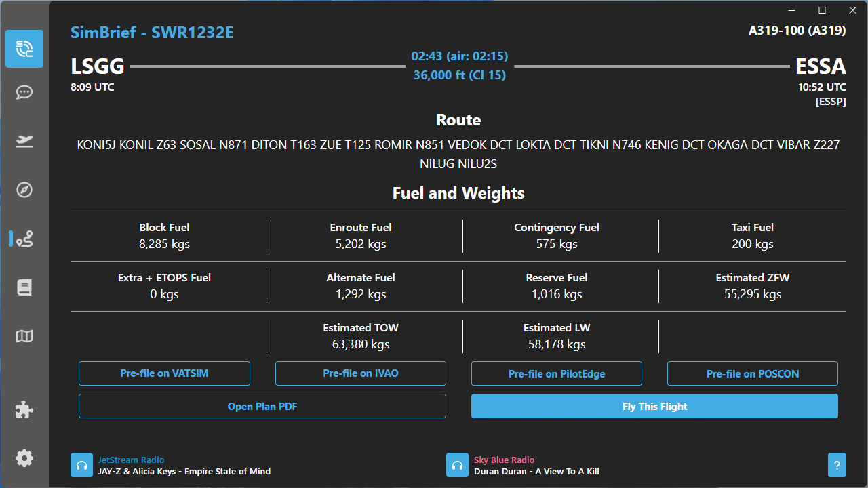Play JetStream Radio with headphones icon
This screenshot has height=488, width=868.
point(81,466)
